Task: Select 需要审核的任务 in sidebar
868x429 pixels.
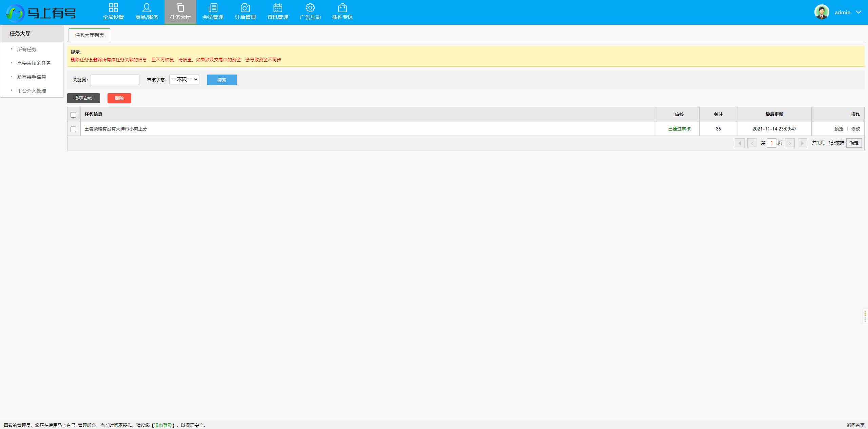Action: pos(34,63)
